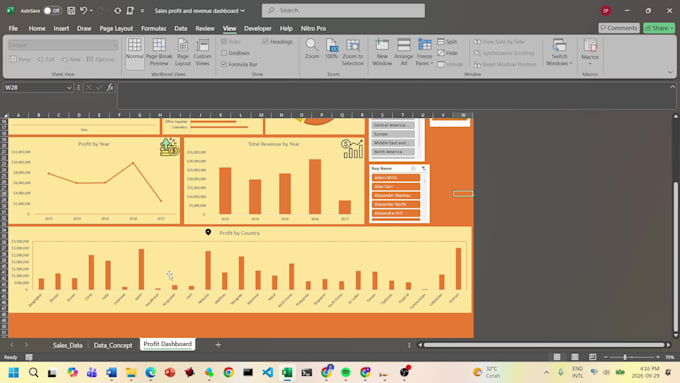Click the zoom out minus button

[x=606, y=357]
